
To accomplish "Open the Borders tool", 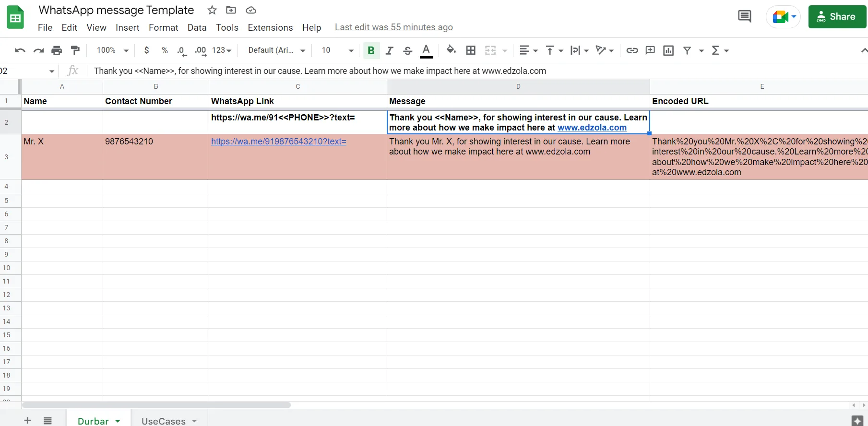I will pos(471,50).
